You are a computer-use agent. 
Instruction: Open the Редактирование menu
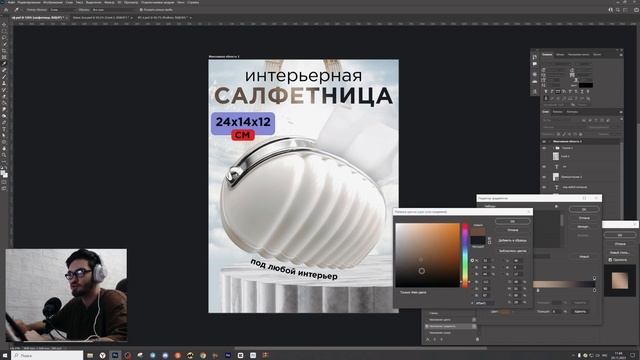tap(29, 2)
